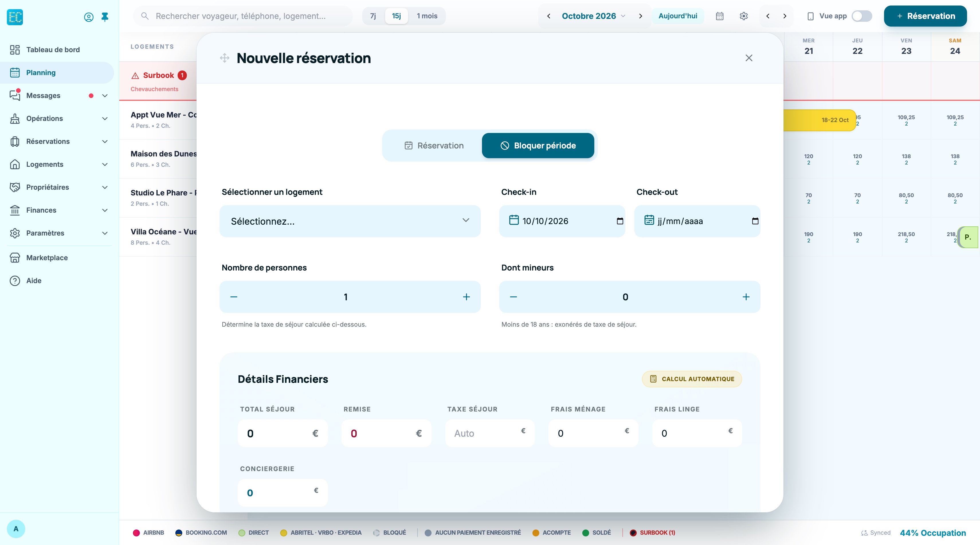Screen dimensions: 980x545
Task: Select the Bloquer période mode tab
Action: (x=538, y=146)
